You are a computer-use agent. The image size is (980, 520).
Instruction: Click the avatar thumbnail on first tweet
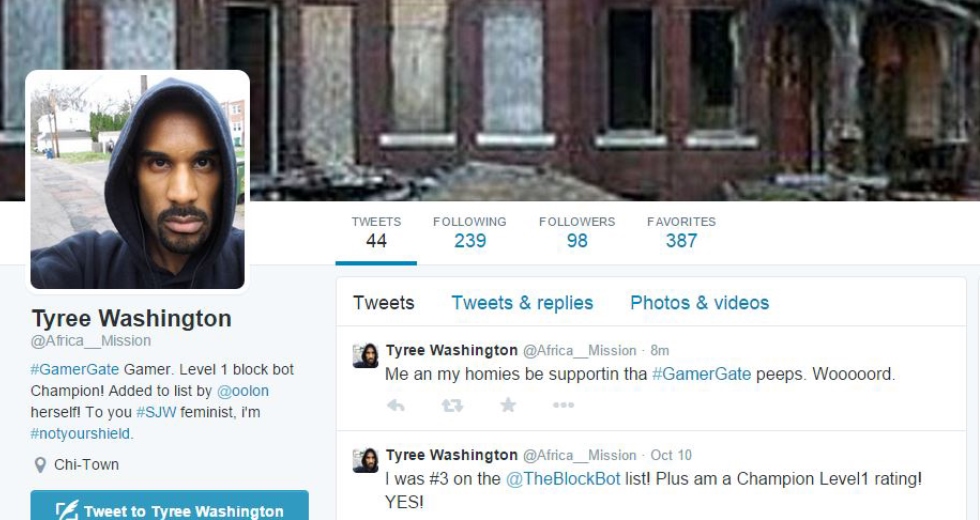coord(366,356)
